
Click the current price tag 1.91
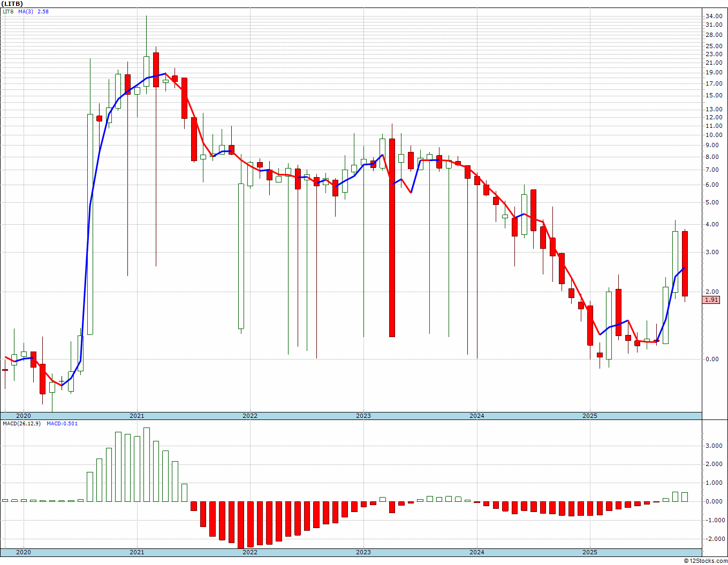tap(712, 300)
